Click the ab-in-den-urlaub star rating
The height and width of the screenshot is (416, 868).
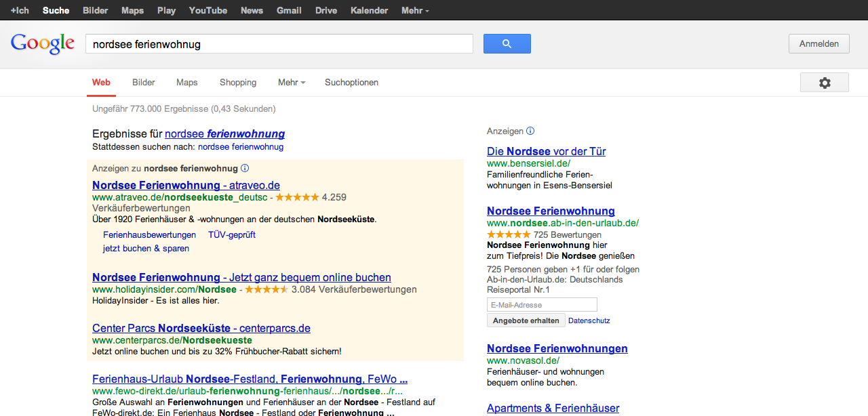(509, 235)
